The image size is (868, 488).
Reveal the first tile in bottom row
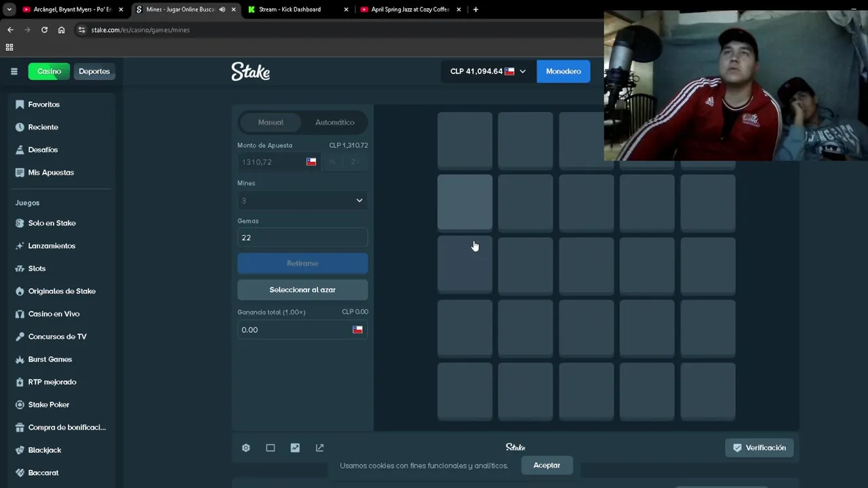465,391
